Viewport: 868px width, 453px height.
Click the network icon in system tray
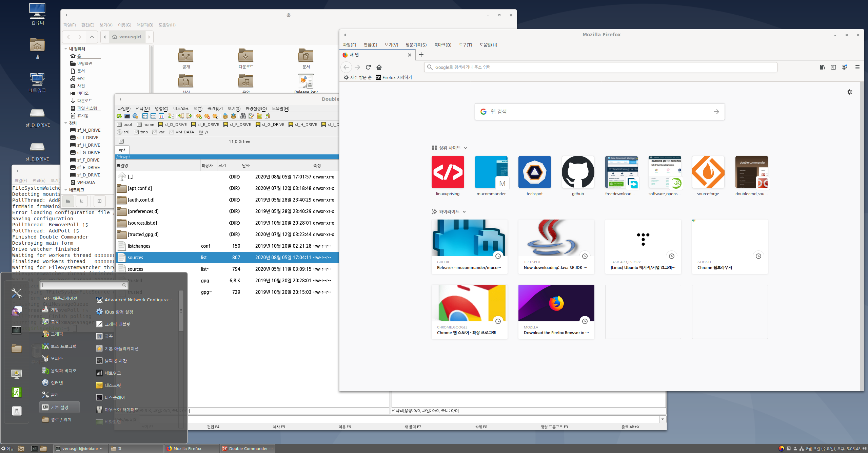tap(802, 449)
